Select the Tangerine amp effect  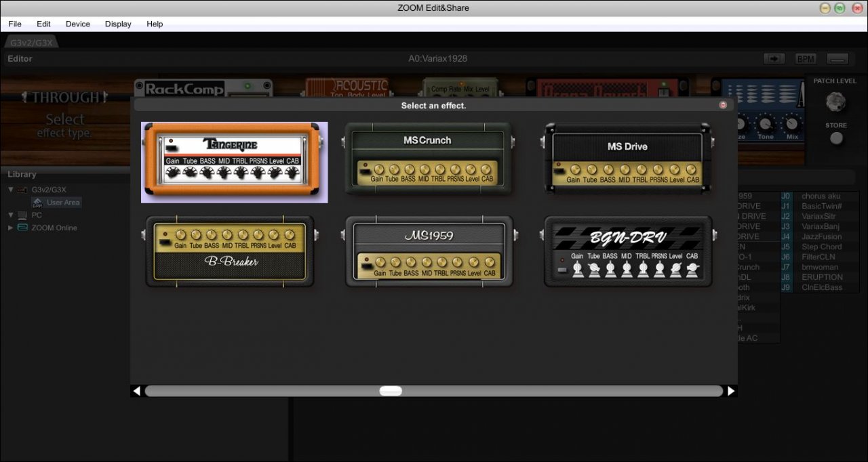[x=234, y=162]
